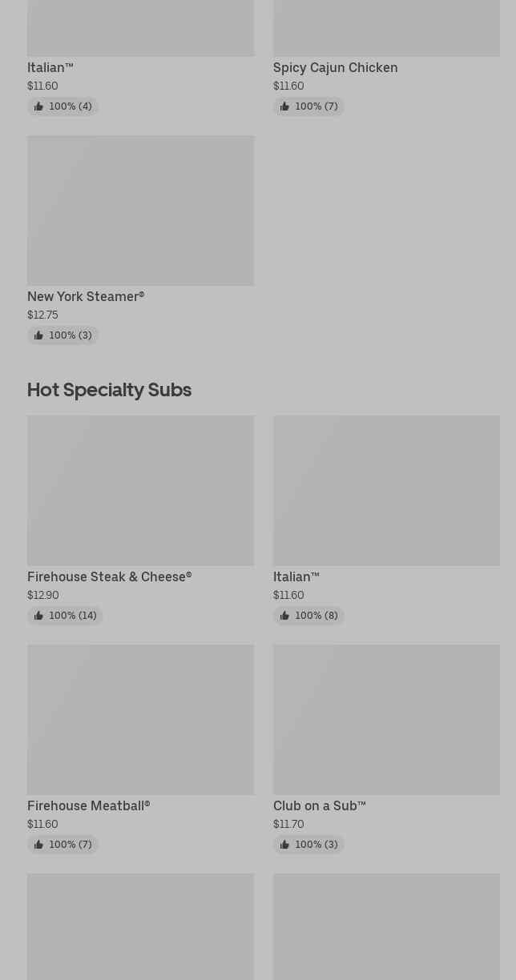Click the Hot Specialty Subs section heading
The width and height of the screenshot is (516, 980).
[109, 390]
